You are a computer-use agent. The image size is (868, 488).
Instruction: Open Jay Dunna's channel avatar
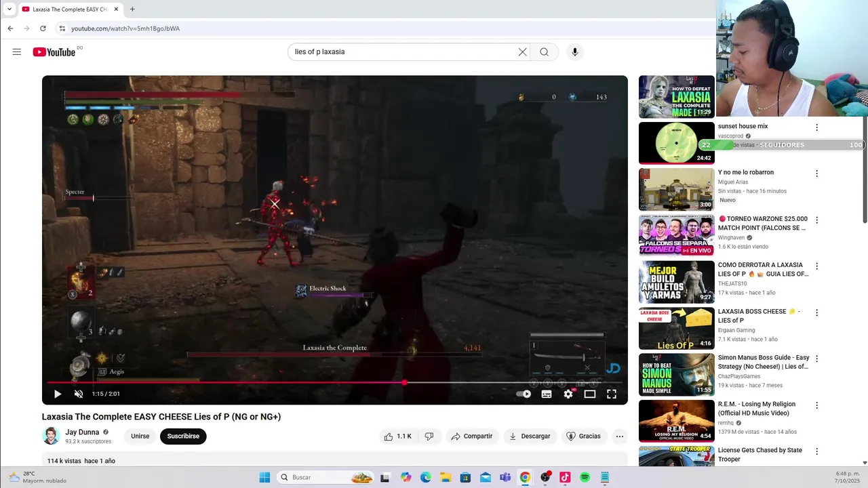click(x=51, y=436)
